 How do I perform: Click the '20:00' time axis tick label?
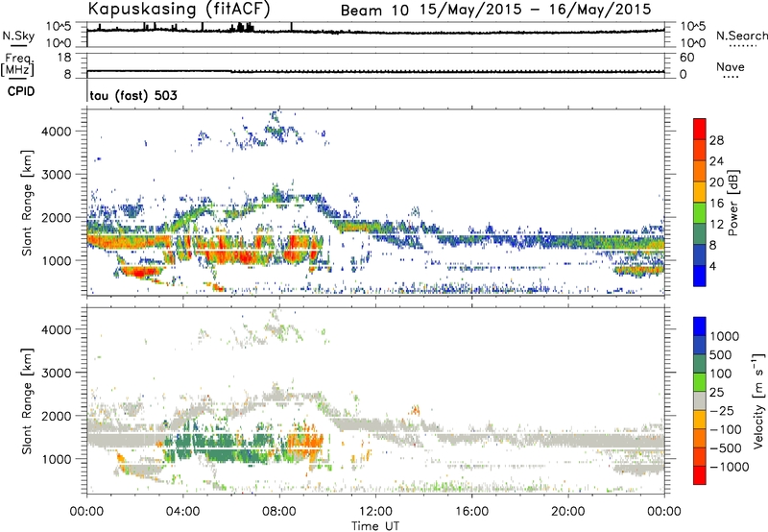coord(568,512)
